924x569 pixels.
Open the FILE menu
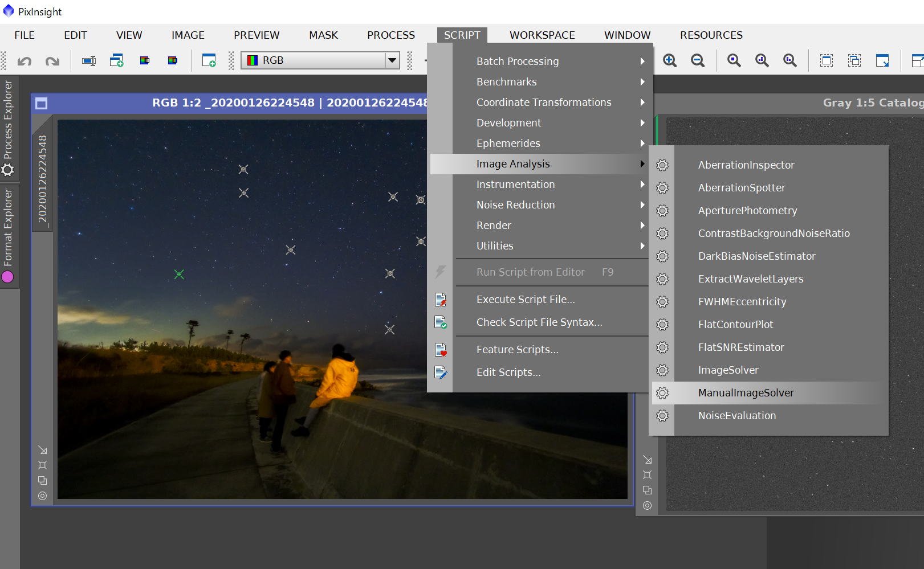pos(25,35)
